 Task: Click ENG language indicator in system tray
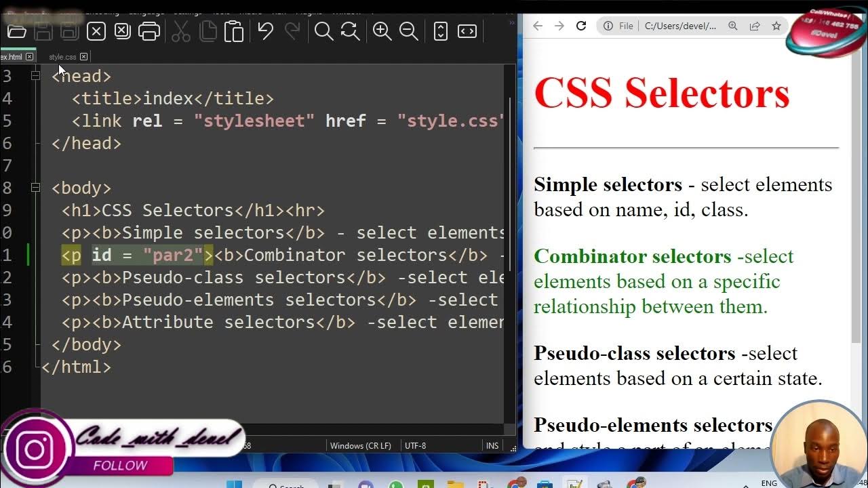[769, 483]
